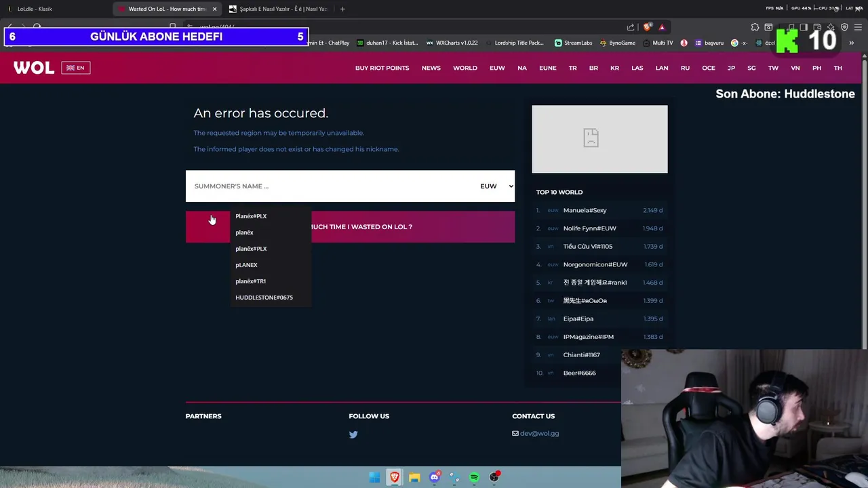Open Eipa#Eipa ranking entry

click(578, 319)
